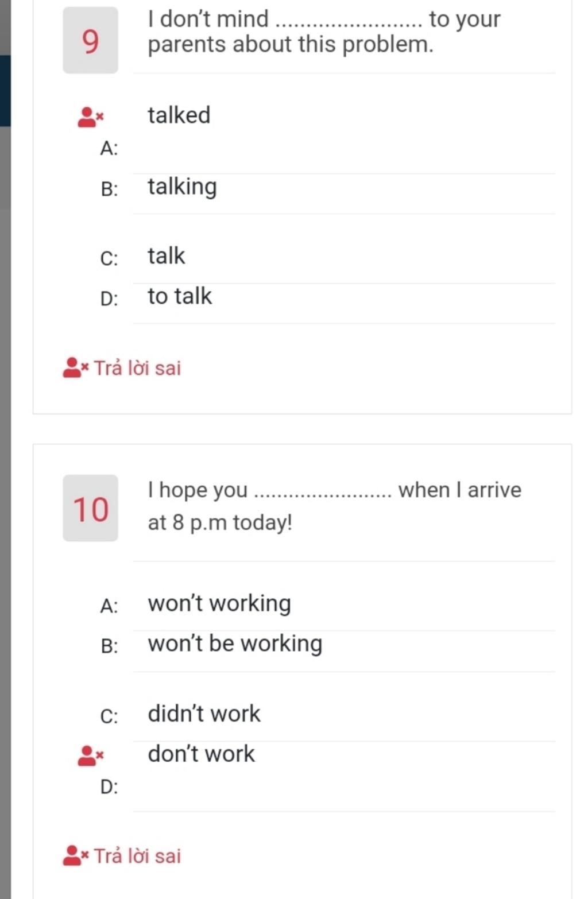Viewport: 588px width, 899px height.
Task: Click the 'C:' label next to 'didn't work'
Action: (109, 716)
